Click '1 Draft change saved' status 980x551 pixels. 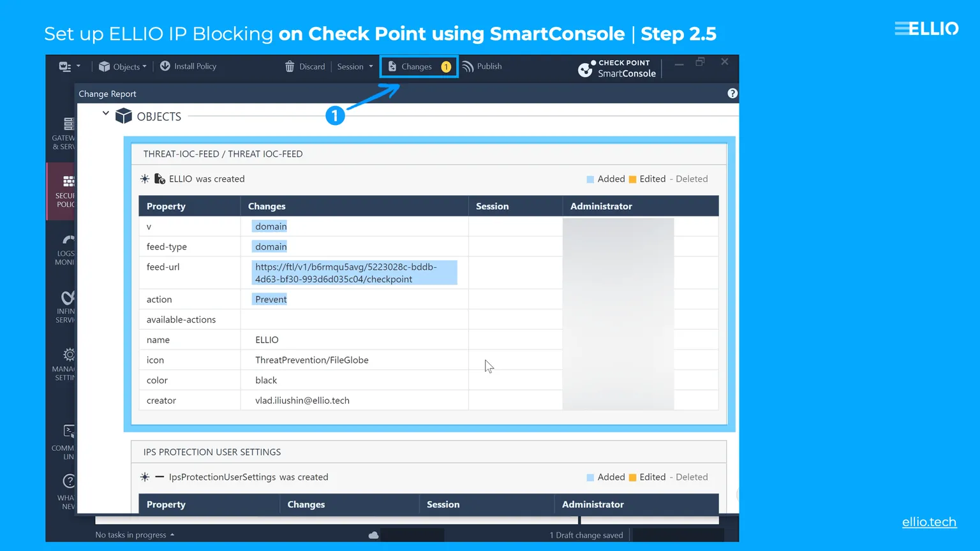[586, 535]
